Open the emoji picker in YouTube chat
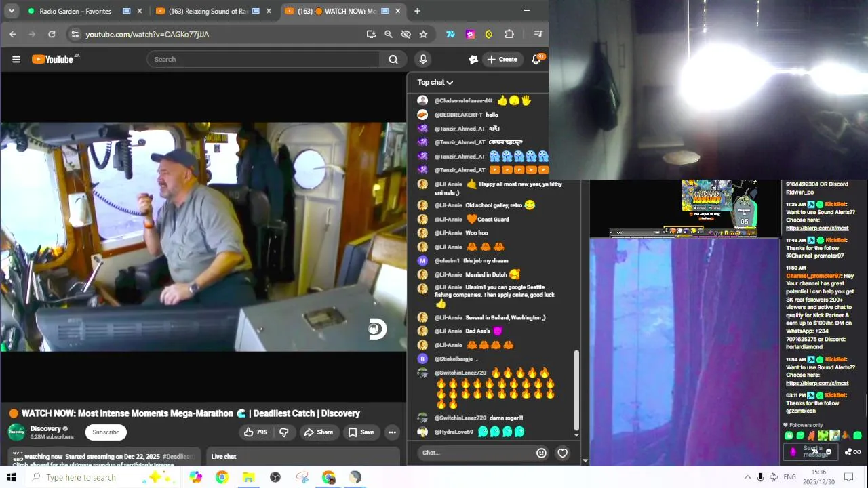 (541, 453)
